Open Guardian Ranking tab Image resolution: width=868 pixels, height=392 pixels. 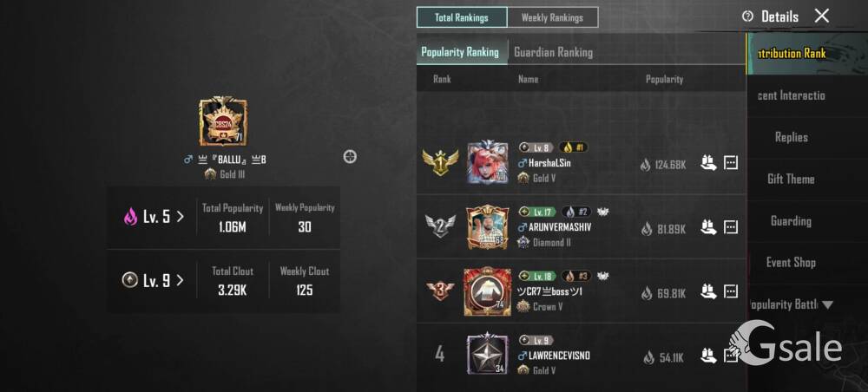click(554, 53)
